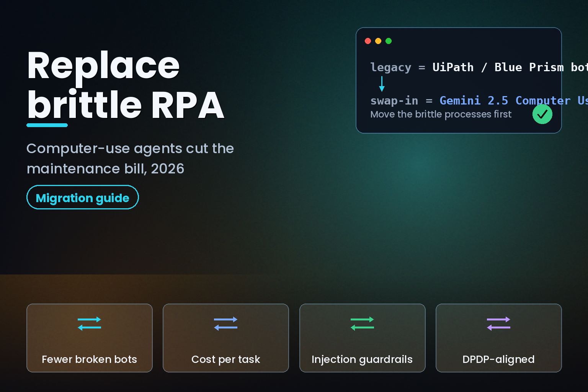Click the green maximize dot in code window
The image size is (588, 392).
389,41
